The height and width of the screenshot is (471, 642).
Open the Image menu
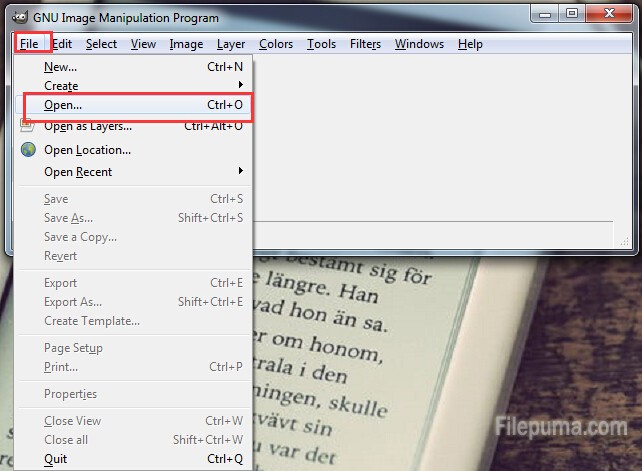pos(186,44)
